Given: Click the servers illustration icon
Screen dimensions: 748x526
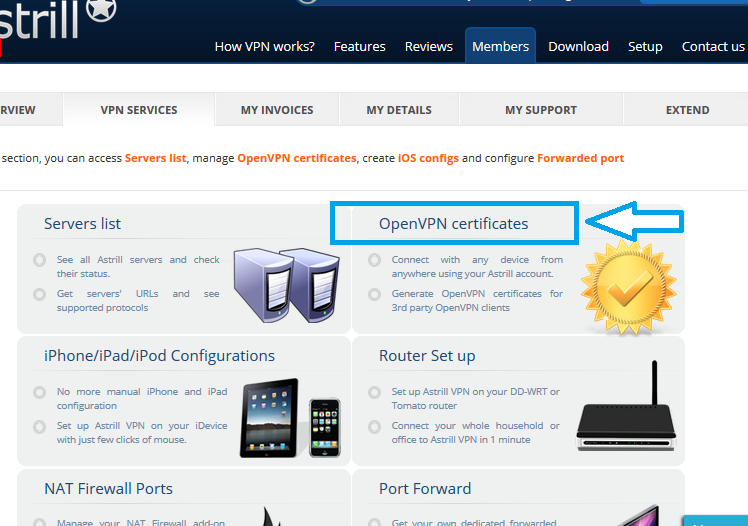Looking at the screenshot, I should click(x=287, y=285).
